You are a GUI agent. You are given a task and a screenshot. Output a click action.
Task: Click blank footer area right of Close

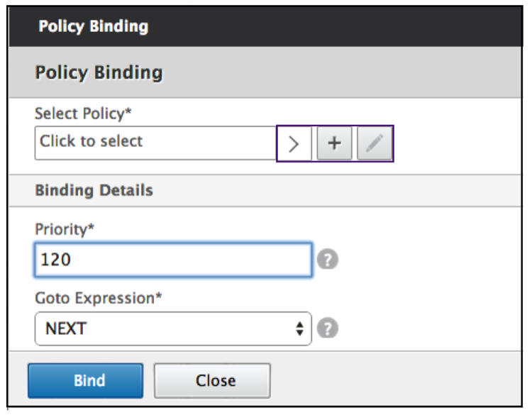(x=397, y=381)
